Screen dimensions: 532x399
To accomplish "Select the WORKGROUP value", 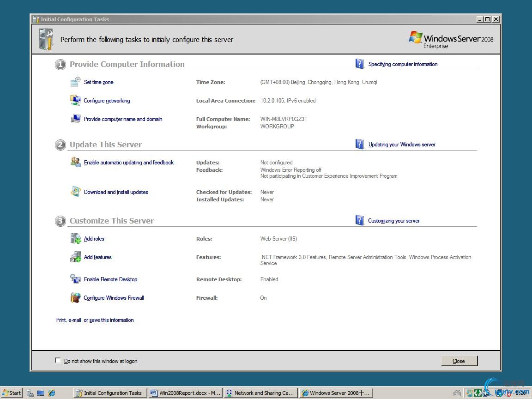I will tap(277, 127).
